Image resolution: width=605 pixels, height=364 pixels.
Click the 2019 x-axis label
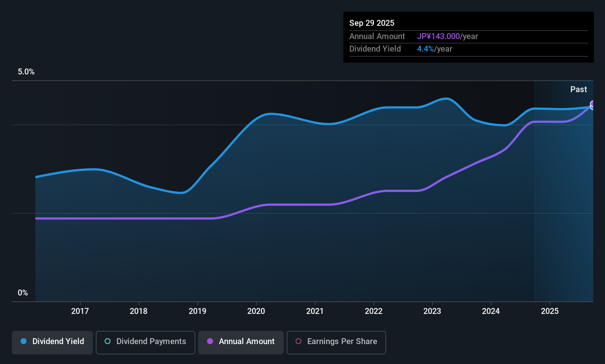pyautogui.click(x=197, y=311)
